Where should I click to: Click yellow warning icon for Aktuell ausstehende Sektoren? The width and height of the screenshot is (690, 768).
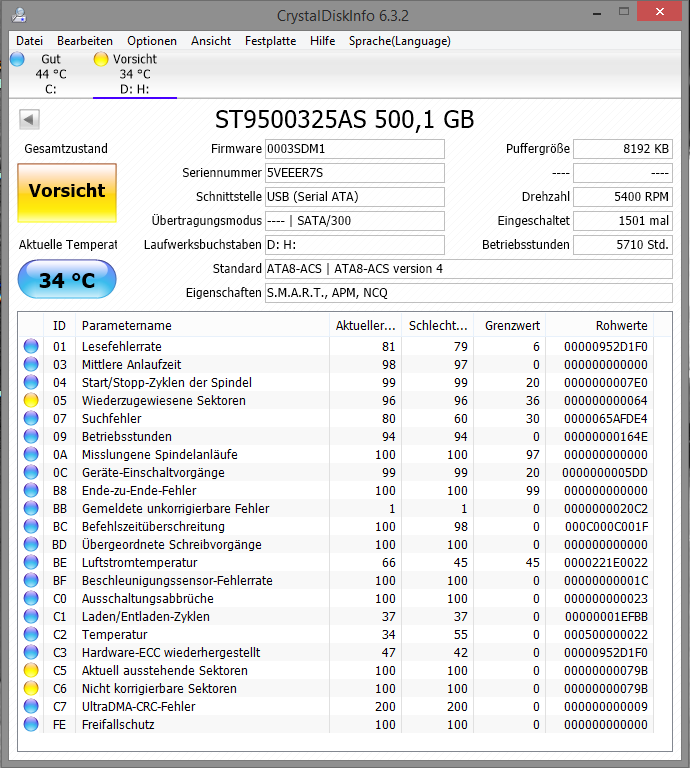click(x=31, y=671)
